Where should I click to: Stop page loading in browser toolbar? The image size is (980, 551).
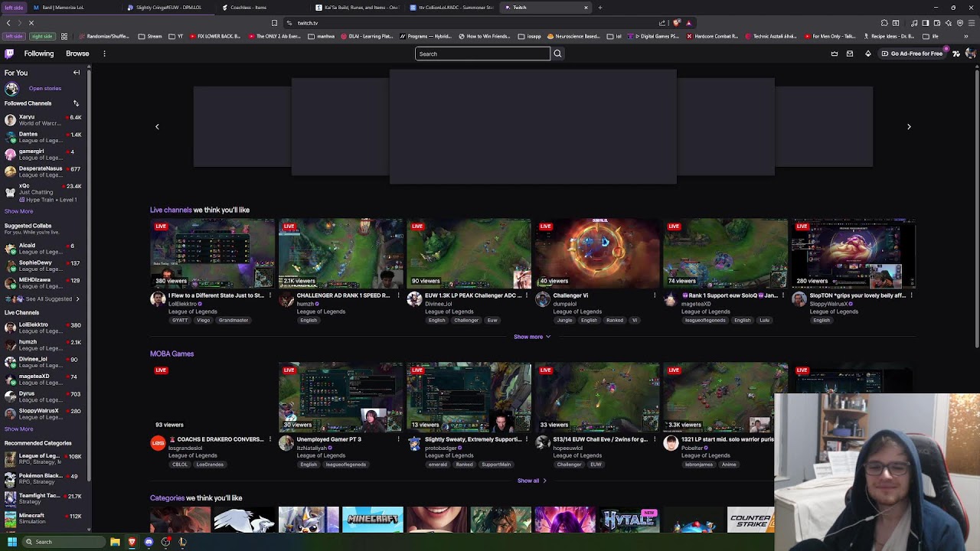pos(31,23)
